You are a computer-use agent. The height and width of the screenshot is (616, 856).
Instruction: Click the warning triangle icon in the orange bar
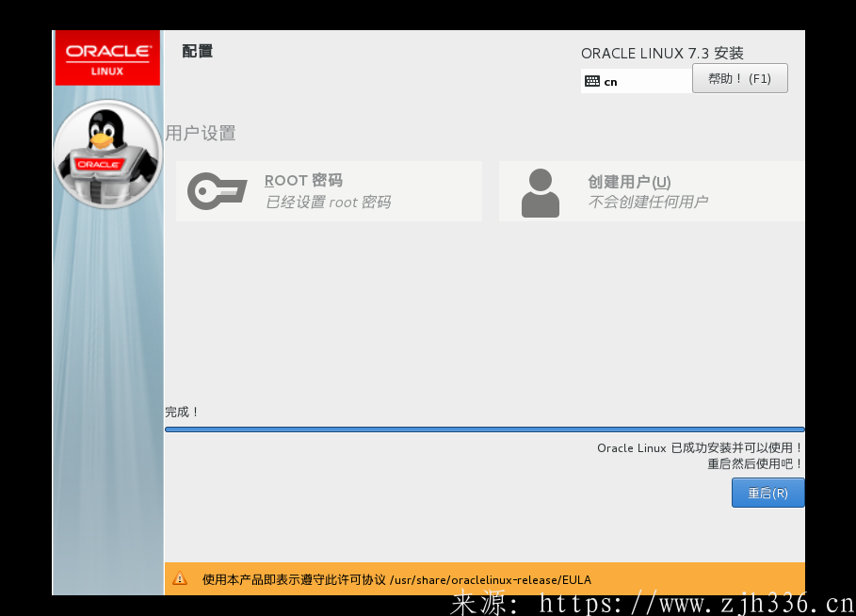pos(180,579)
